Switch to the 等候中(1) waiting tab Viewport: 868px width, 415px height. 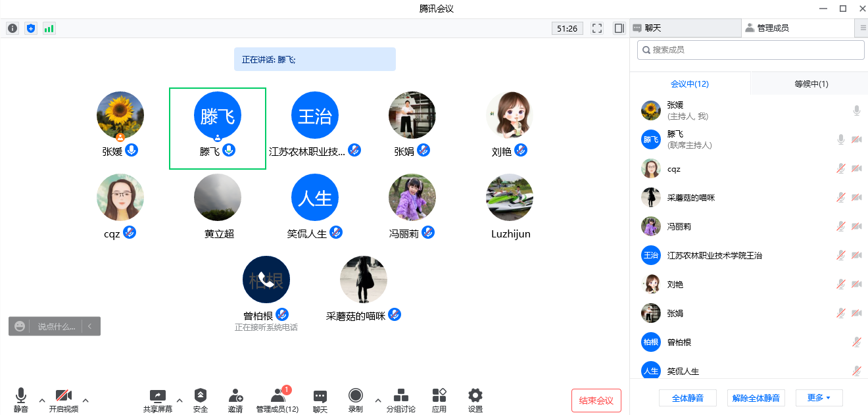click(811, 84)
